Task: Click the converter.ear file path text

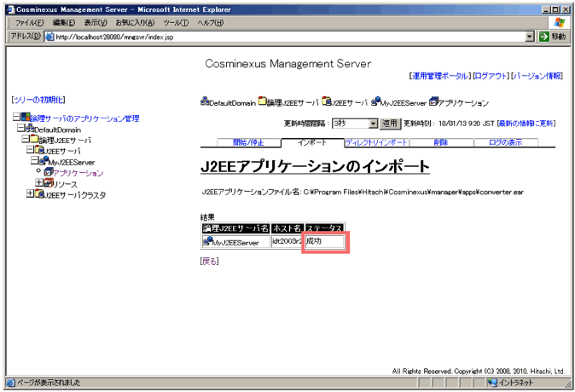Action: (x=413, y=192)
